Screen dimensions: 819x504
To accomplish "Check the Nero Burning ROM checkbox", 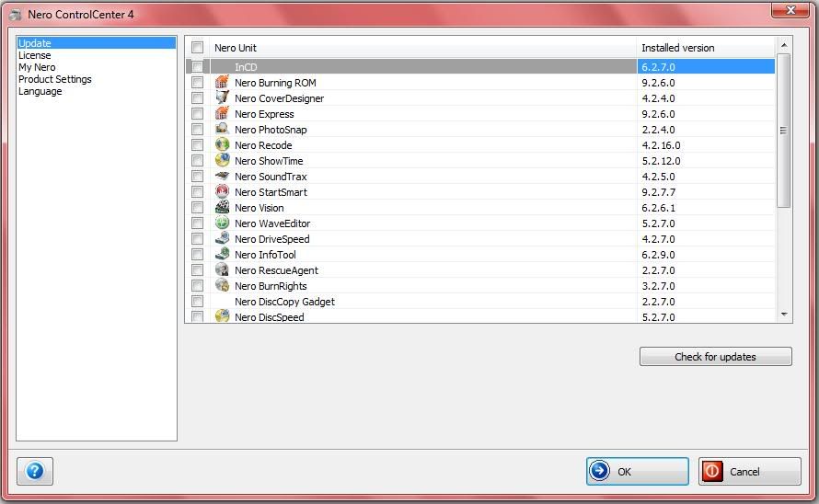I will click(x=197, y=83).
